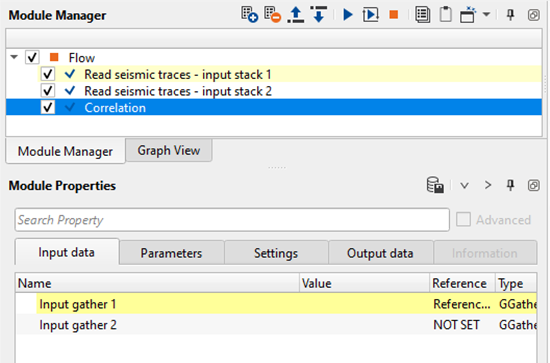Click the Type column header
This screenshot has height=363, width=550.
coord(515,283)
